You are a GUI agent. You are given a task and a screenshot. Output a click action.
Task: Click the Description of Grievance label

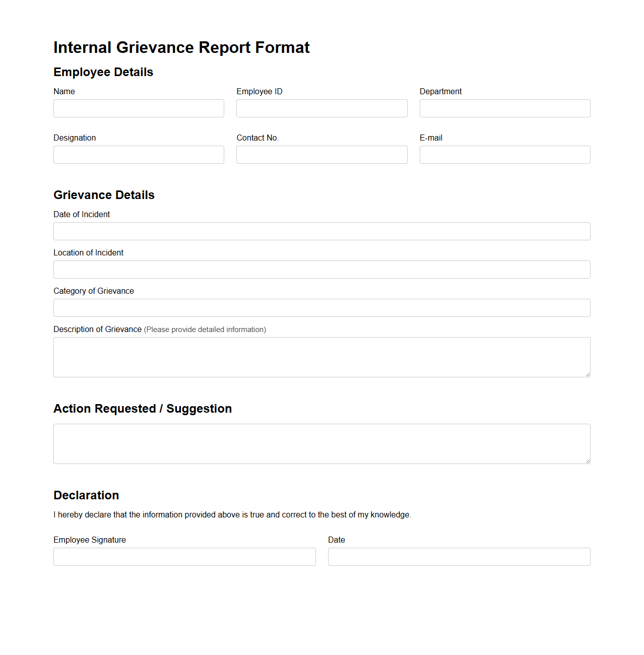[x=97, y=329]
